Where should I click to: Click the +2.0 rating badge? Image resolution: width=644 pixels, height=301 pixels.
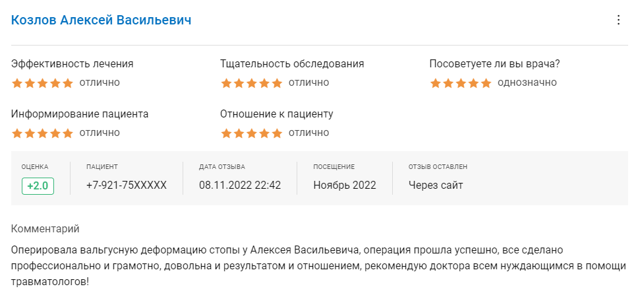coord(38,186)
